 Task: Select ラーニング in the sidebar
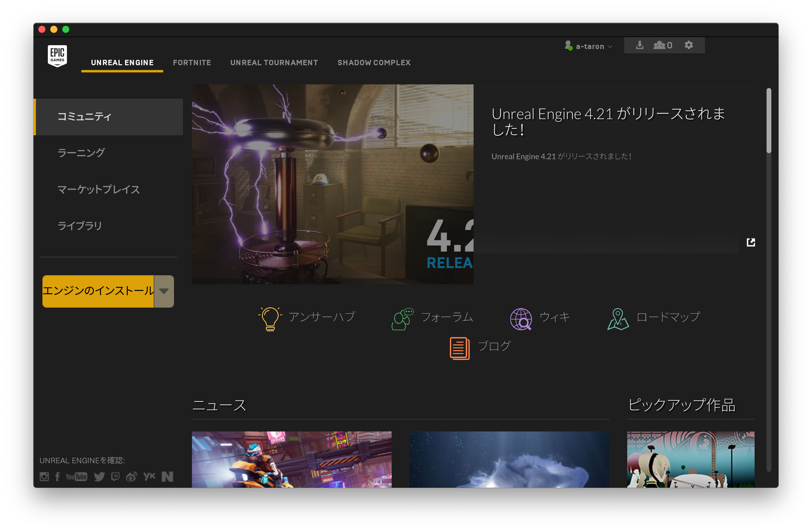coord(108,153)
